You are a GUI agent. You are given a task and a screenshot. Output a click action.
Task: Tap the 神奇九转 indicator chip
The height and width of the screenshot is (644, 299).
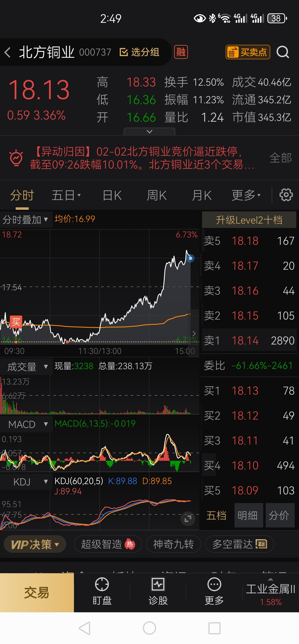(174, 544)
